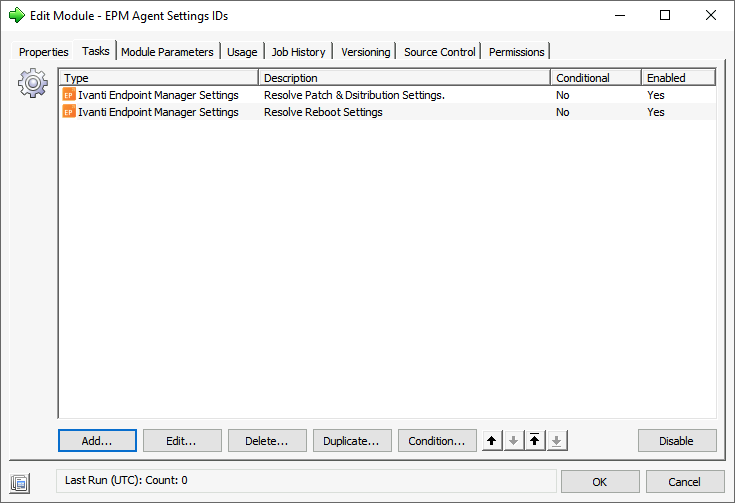The width and height of the screenshot is (735, 503).
Task: Close the Edit Module window
Action: tap(711, 15)
